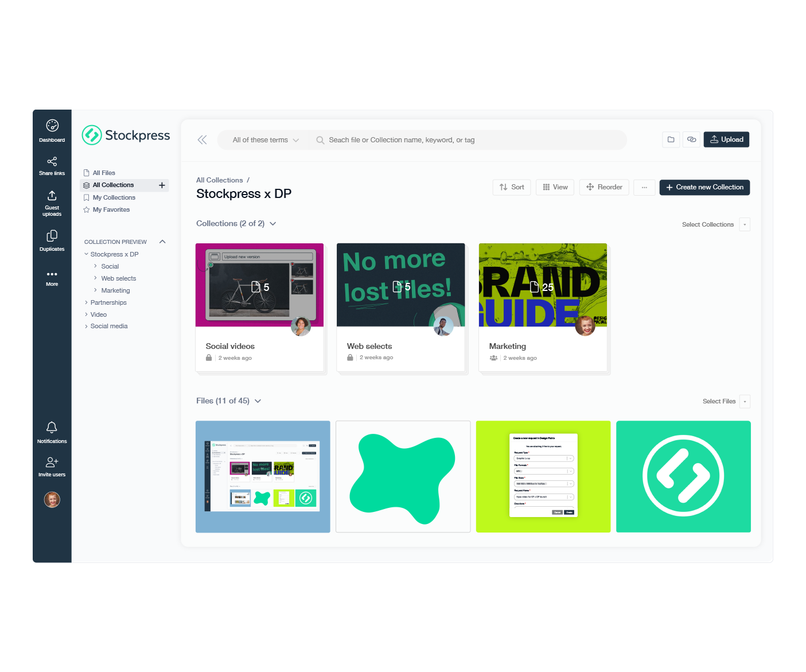Click the link icon beside Upload
Image resolution: width=806 pixels, height=672 pixels.
(x=691, y=139)
